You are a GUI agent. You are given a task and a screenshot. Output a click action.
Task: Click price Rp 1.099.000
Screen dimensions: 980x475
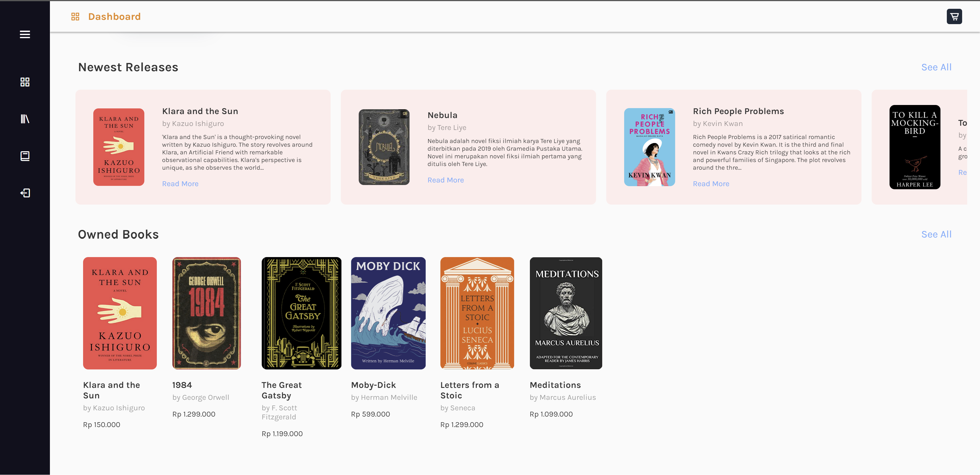[x=551, y=414]
